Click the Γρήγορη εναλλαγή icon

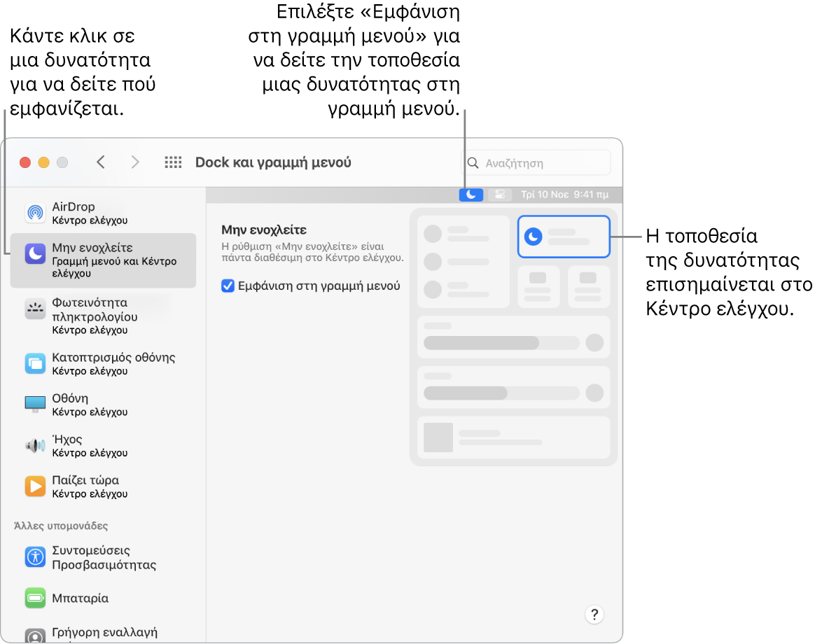point(36,636)
